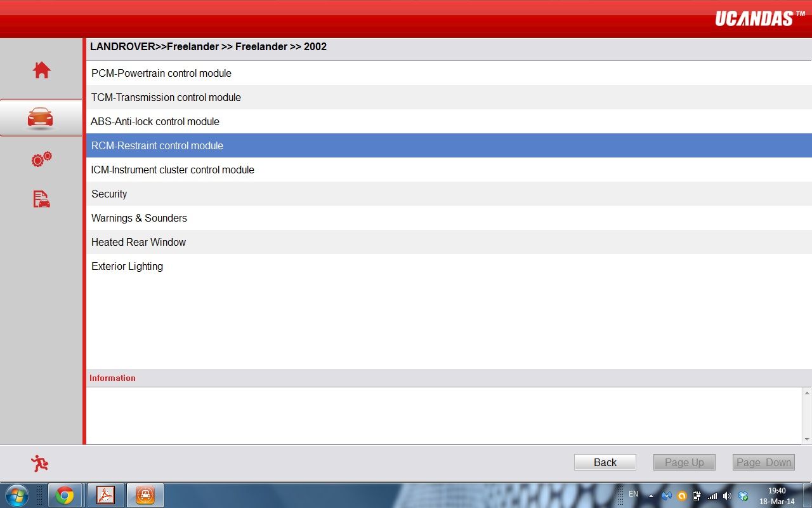The width and height of the screenshot is (812, 508).
Task: Open Heated Rear Window entry
Action: [x=449, y=242]
